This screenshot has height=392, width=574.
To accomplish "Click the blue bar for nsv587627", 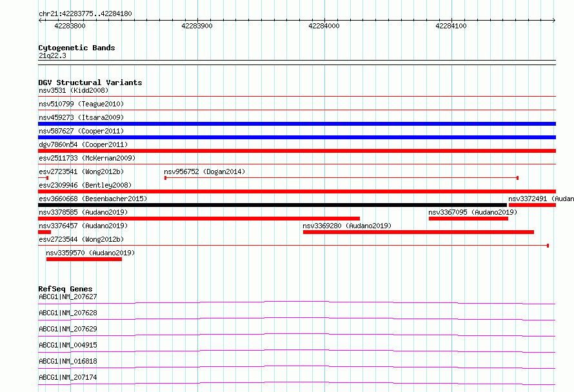I will click(297, 137).
